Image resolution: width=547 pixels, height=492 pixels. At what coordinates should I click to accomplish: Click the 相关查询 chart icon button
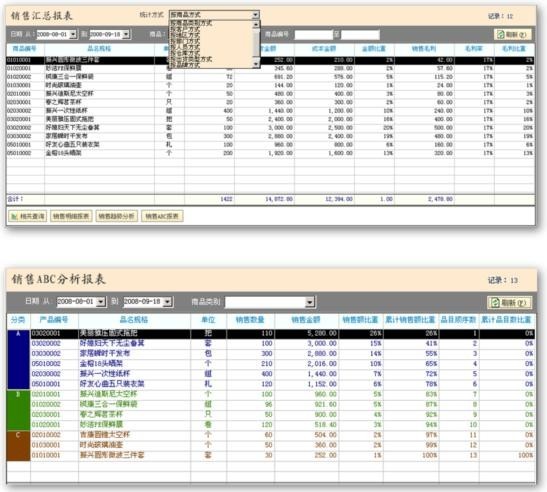[x=27, y=216]
